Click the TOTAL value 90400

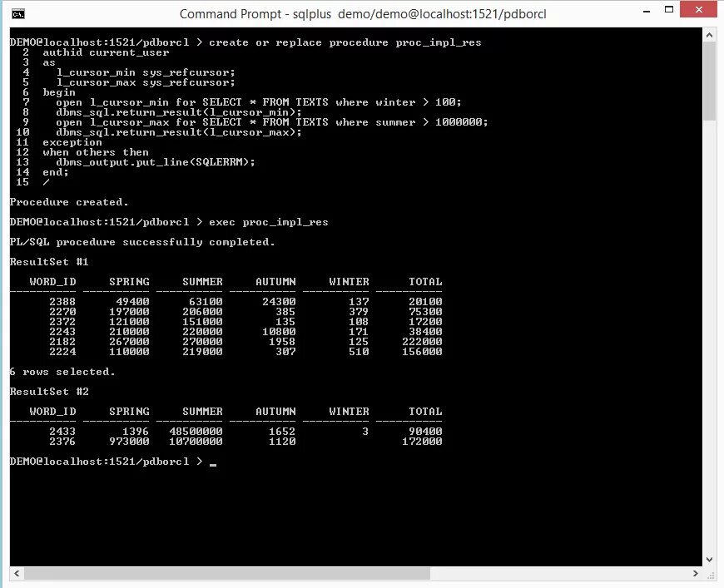[x=425, y=431]
